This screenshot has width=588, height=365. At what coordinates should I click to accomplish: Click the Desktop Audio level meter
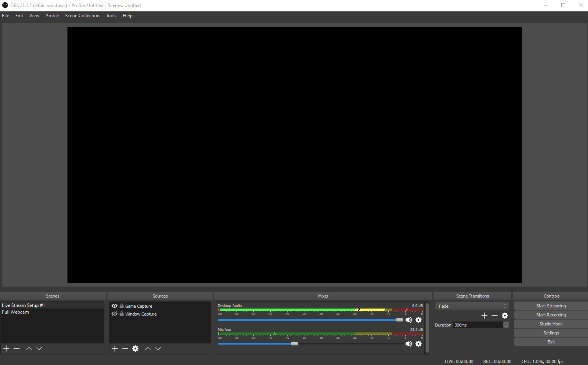320,310
